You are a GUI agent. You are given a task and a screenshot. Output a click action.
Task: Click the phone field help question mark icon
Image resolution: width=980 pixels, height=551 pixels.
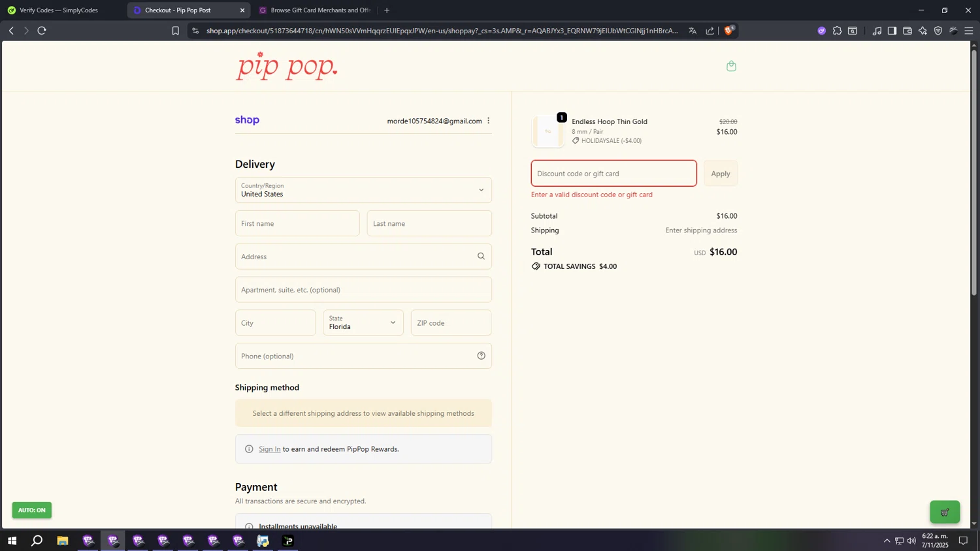(481, 356)
